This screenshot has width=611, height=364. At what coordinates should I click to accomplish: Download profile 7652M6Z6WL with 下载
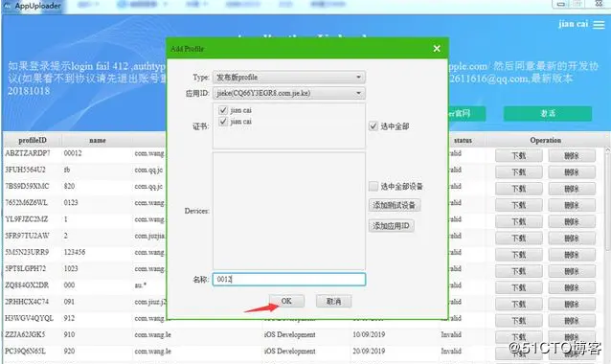pyautogui.click(x=519, y=205)
